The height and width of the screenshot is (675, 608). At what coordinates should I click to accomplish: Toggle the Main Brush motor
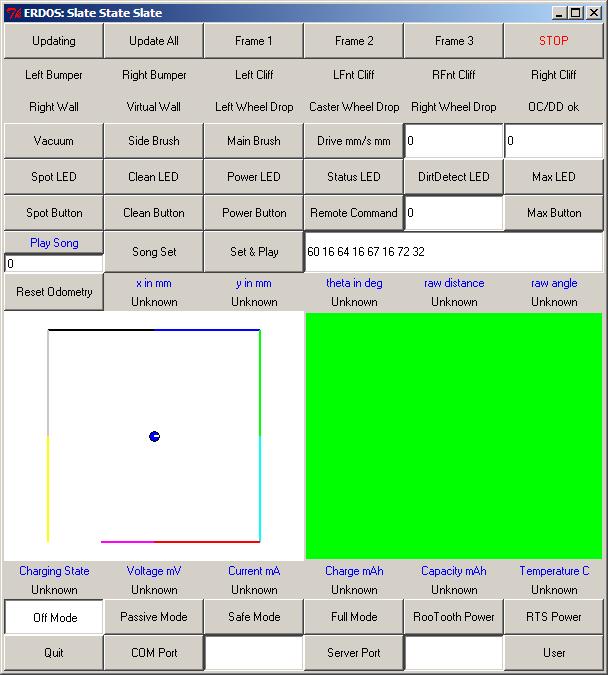pyautogui.click(x=254, y=141)
